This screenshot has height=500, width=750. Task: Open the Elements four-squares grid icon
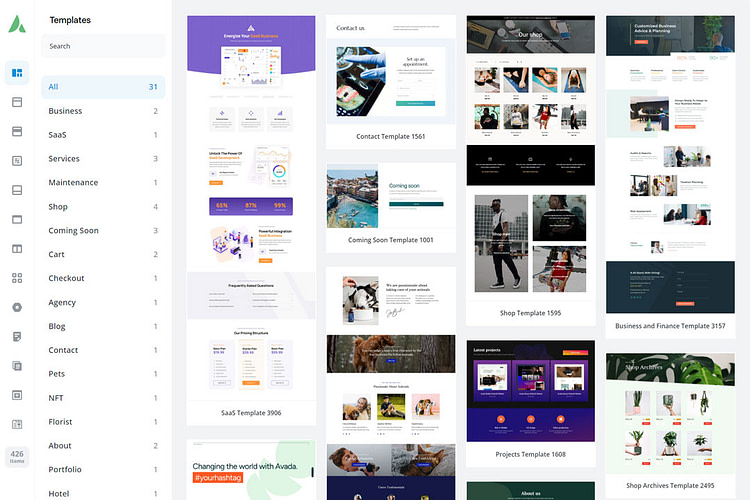tap(17, 278)
